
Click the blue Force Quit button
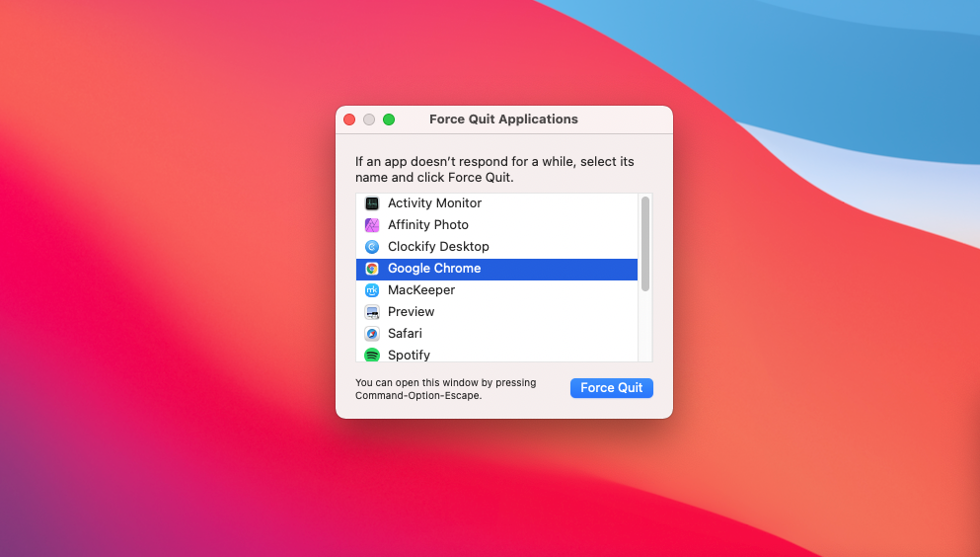611,387
